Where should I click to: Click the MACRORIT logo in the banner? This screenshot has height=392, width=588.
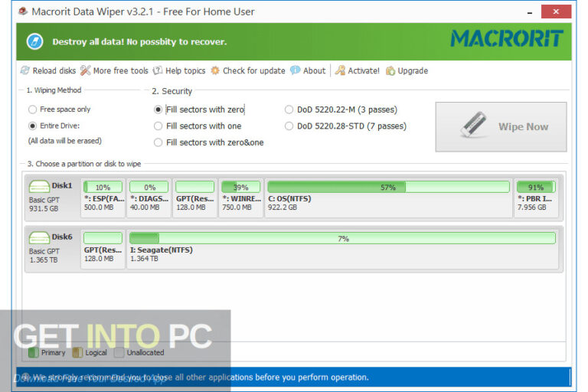(507, 38)
